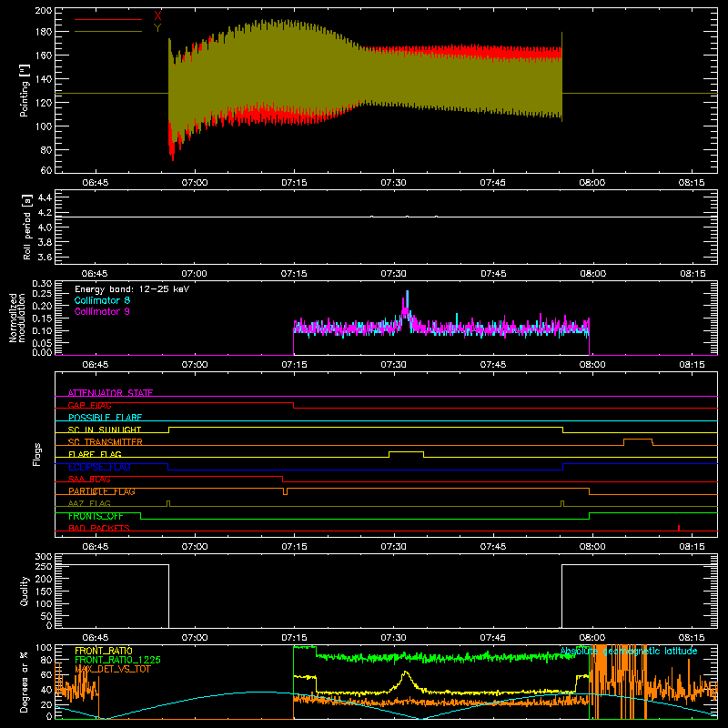Click the POSSIBLE_FLARE flag label
Viewport: 728px width, 728px height.
105,418
